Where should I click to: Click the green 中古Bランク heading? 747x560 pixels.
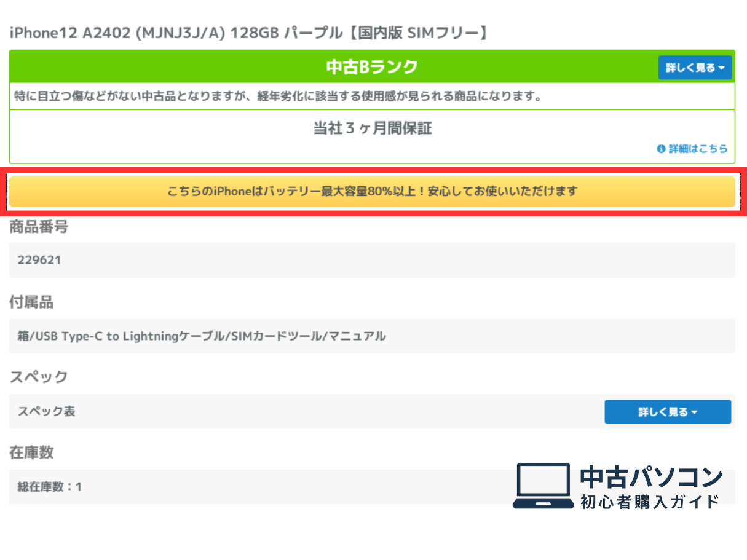click(x=371, y=67)
